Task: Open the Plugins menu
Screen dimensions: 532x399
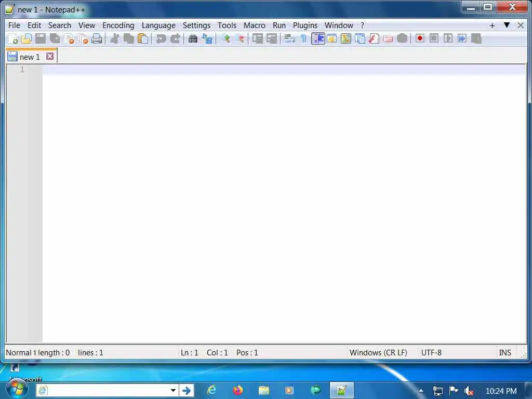Action: 305,25
